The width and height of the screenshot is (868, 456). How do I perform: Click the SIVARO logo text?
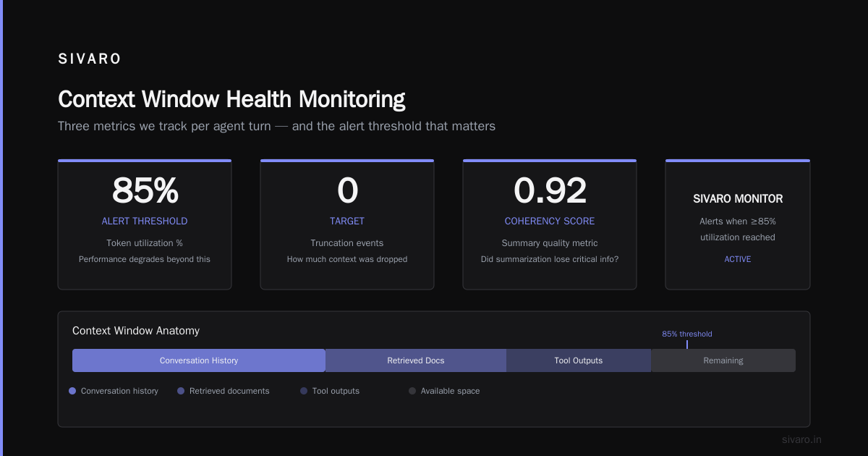click(90, 59)
